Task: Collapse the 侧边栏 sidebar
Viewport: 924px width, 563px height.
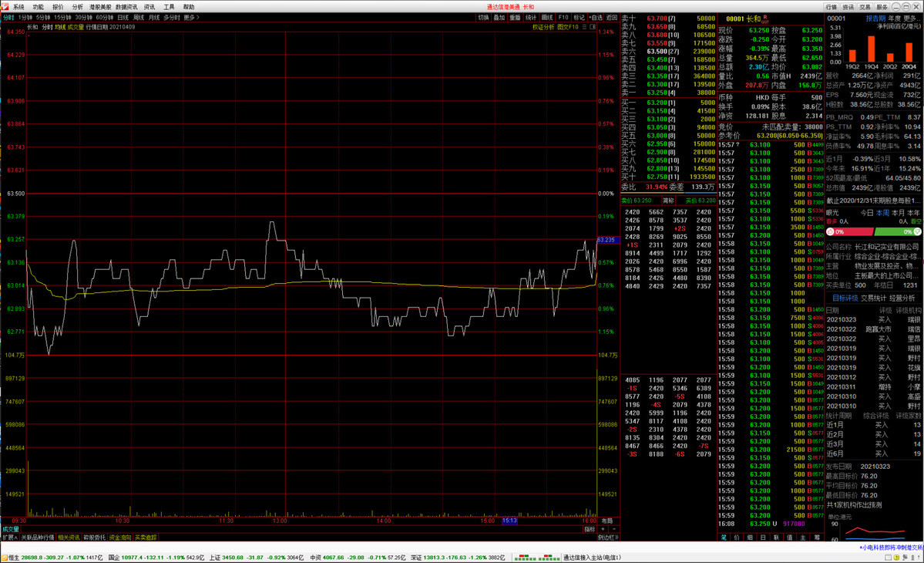Action: (608, 538)
